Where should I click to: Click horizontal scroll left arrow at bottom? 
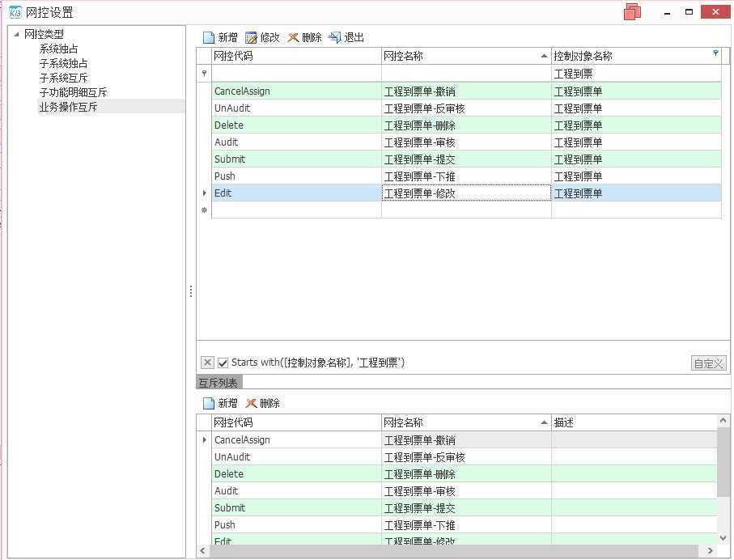(x=202, y=550)
